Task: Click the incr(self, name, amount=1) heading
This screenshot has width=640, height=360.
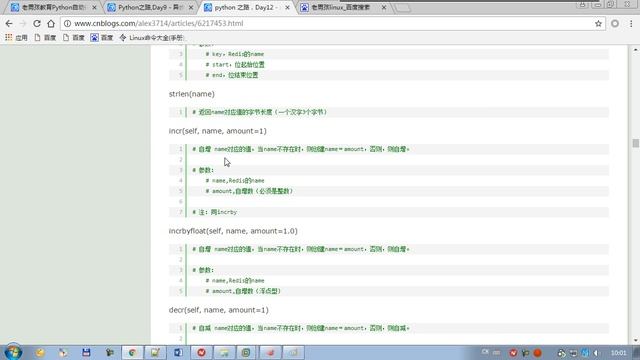Action: tap(218, 131)
